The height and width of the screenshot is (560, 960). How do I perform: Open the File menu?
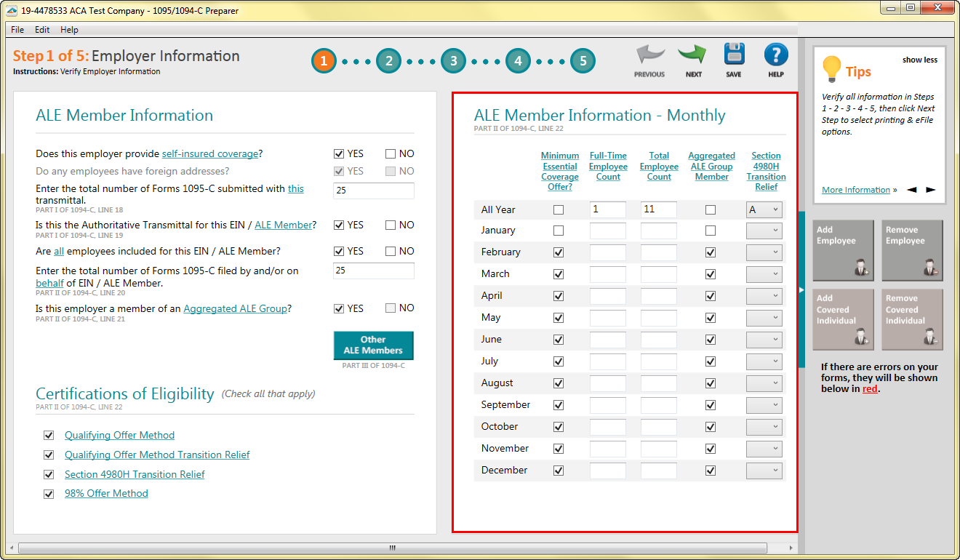coord(17,30)
